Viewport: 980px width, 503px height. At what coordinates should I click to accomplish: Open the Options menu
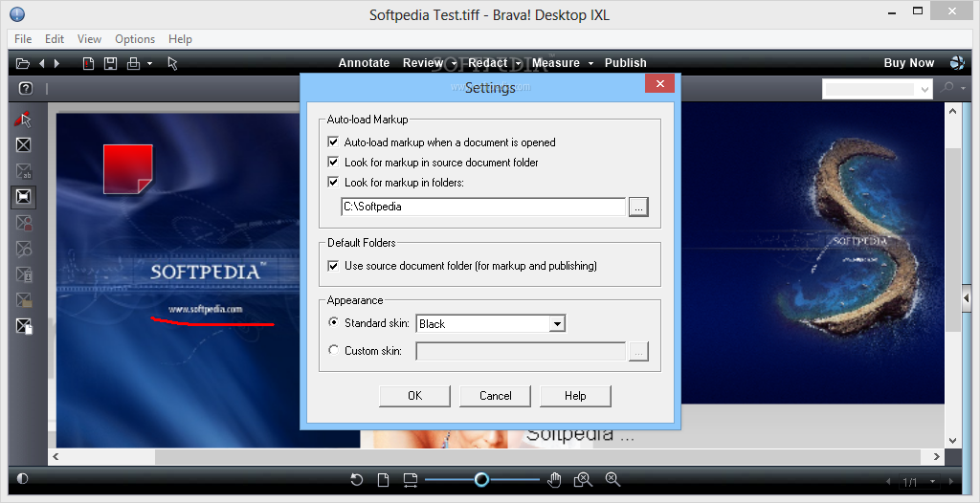135,39
